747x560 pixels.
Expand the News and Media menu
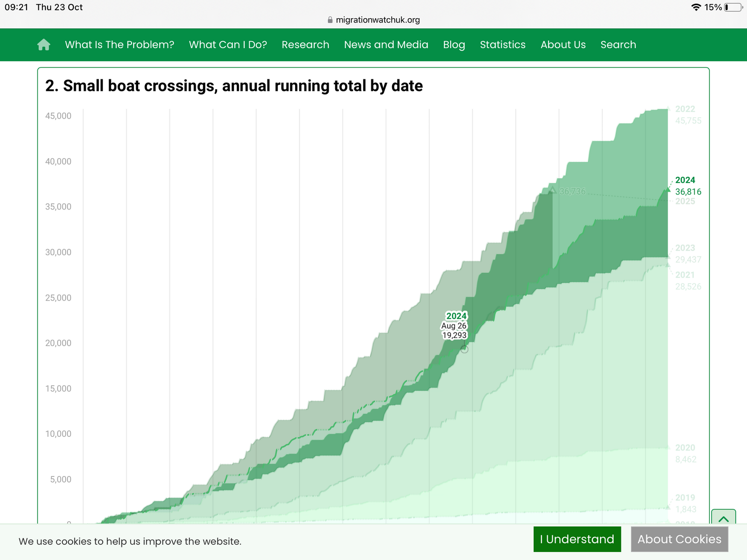click(386, 45)
